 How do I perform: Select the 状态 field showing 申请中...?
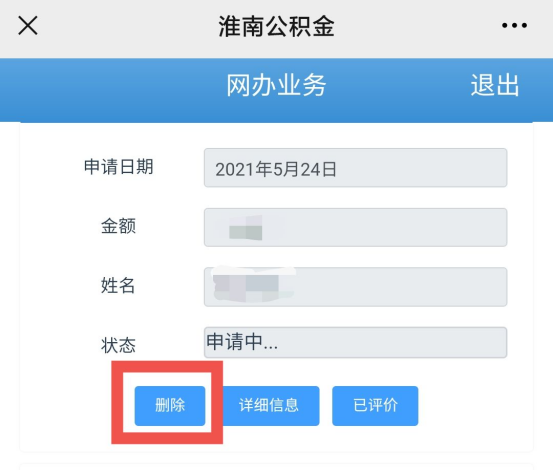[x=356, y=342]
